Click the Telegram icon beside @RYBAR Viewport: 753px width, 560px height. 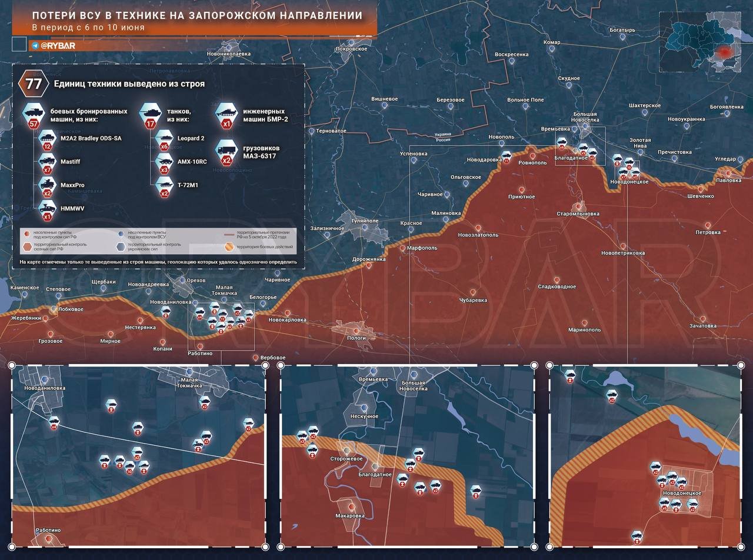point(35,45)
